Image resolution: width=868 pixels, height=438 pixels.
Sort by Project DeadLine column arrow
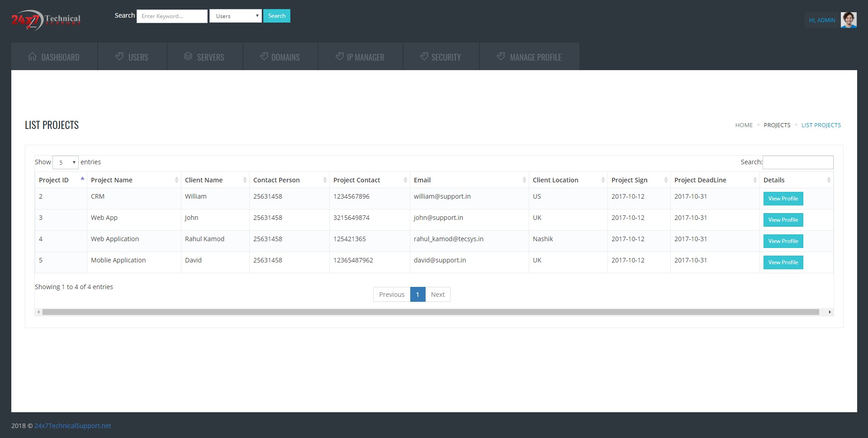tap(755, 180)
